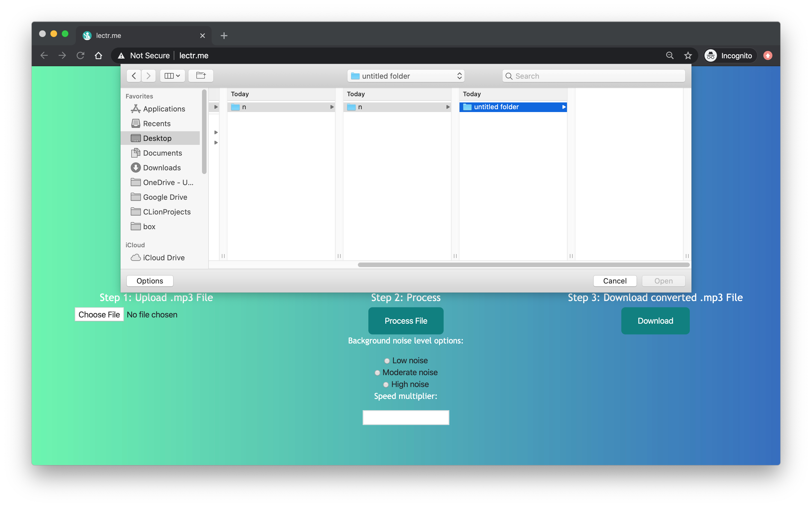
Task: Select the Low noise radio button
Action: click(x=387, y=361)
